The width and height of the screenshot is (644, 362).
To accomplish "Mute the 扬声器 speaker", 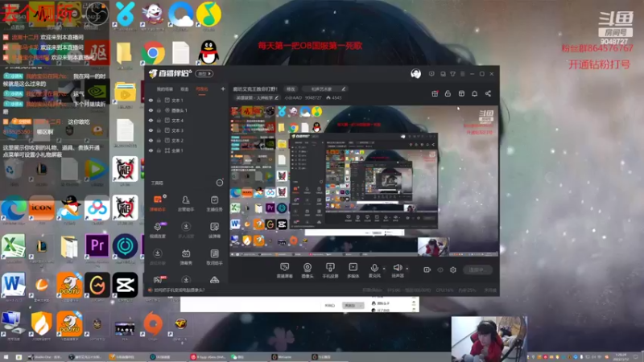I will (397, 269).
